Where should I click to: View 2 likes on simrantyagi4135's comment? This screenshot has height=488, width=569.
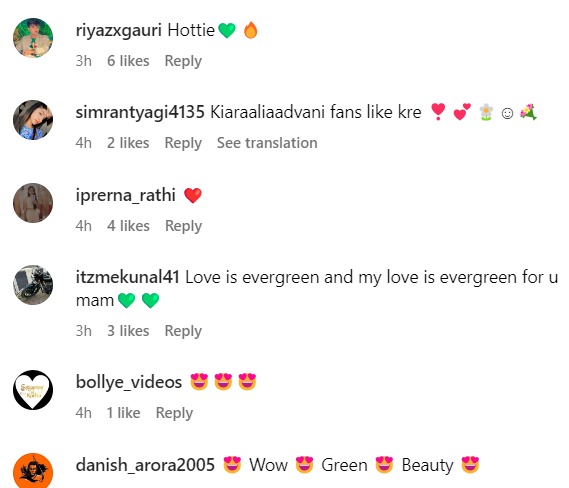pos(128,143)
